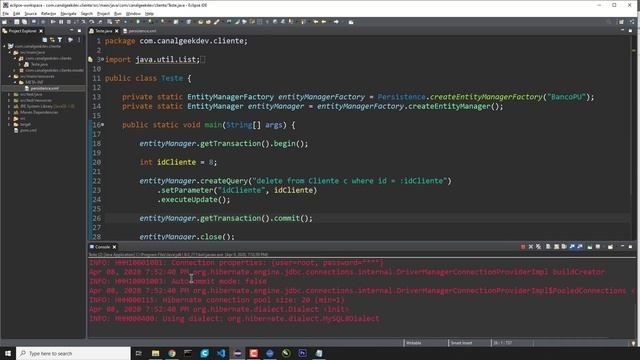Click the Save All toolbar icon
This screenshot has width=640, height=360.
coord(24,22)
